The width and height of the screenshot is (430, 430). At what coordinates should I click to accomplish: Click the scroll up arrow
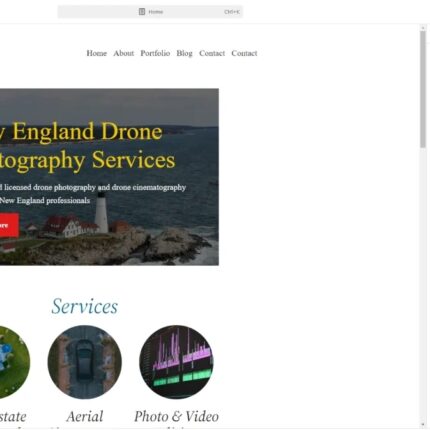[x=423, y=28]
